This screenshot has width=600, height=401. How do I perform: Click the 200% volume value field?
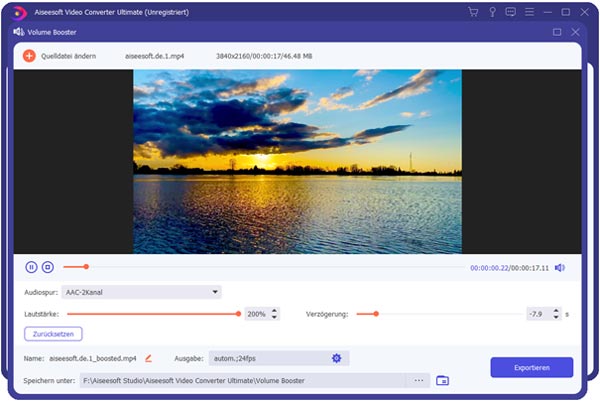(257, 314)
